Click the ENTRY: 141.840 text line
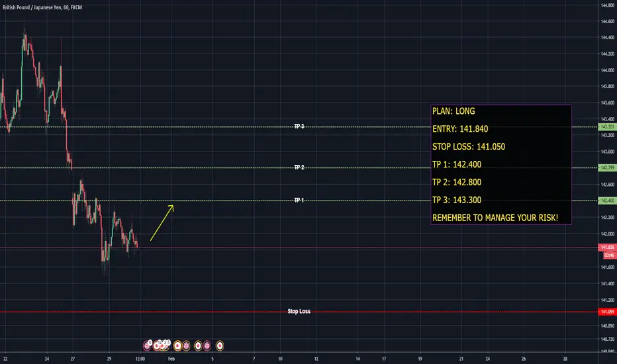This screenshot has height=364, width=617. point(460,128)
